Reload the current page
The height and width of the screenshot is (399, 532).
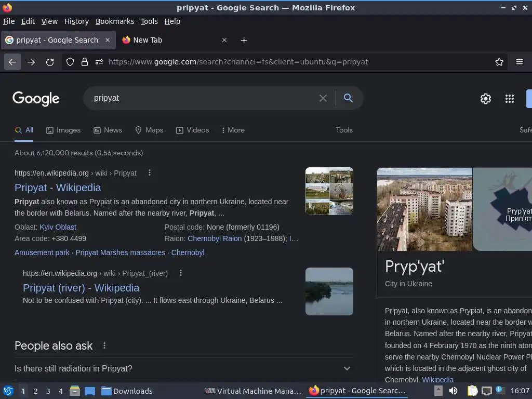click(x=50, y=62)
